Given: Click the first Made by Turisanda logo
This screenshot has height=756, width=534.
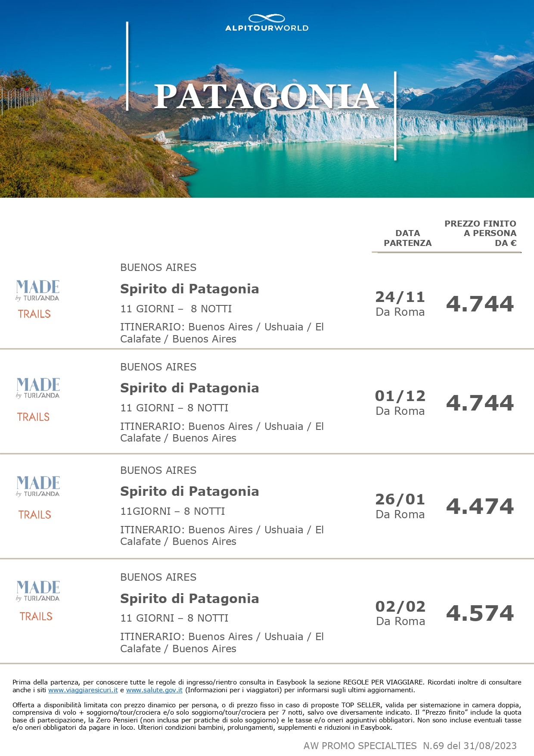Looking at the screenshot, I should tap(37, 290).
